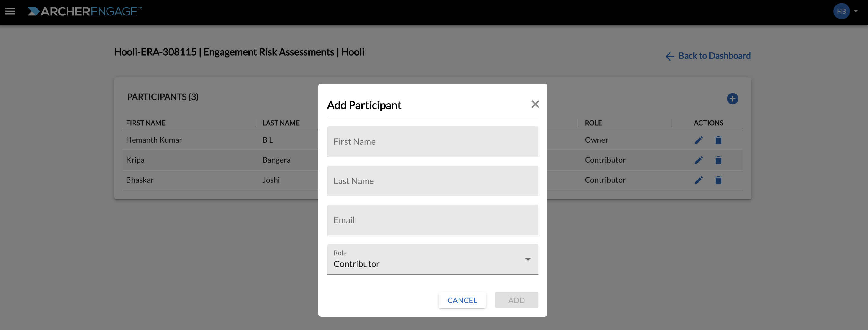The height and width of the screenshot is (330, 868).
Task: Delete the Bhaskar Joshi participant
Action: pos(718,180)
